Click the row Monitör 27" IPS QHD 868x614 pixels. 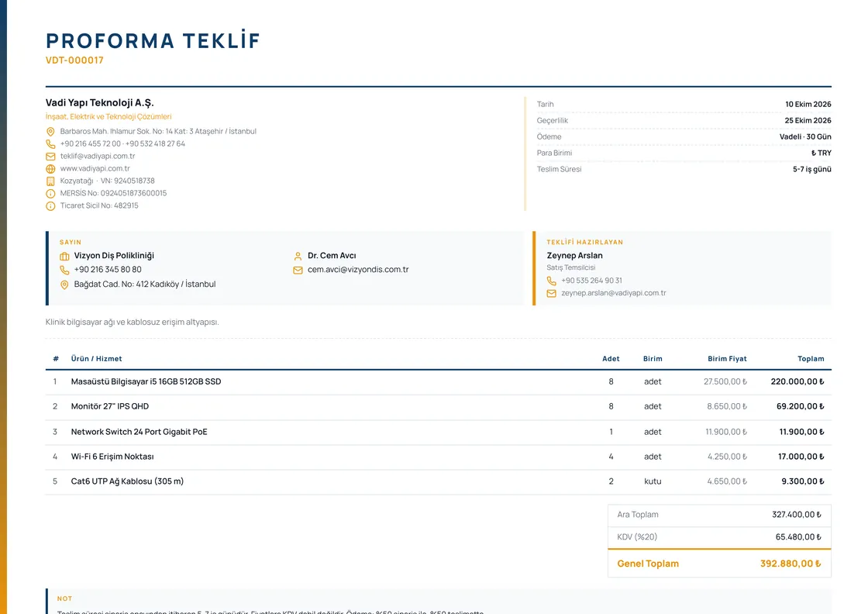click(x=439, y=407)
